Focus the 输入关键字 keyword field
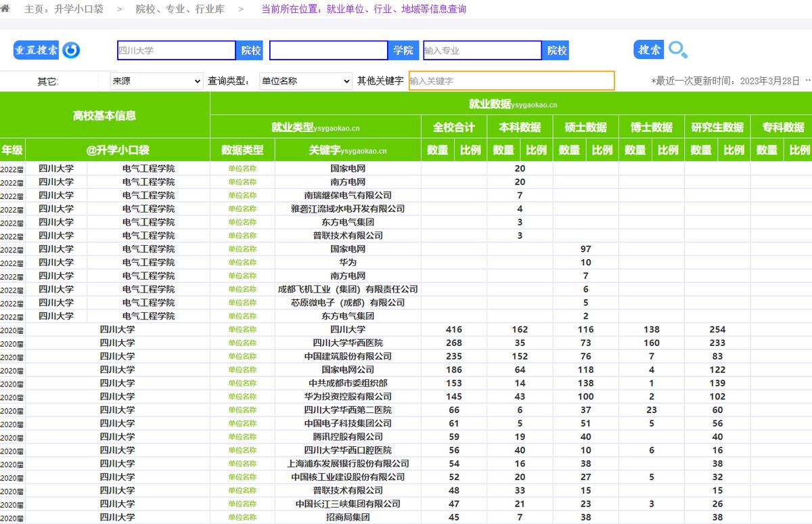The height and width of the screenshot is (524, 812). click(512, 81)
